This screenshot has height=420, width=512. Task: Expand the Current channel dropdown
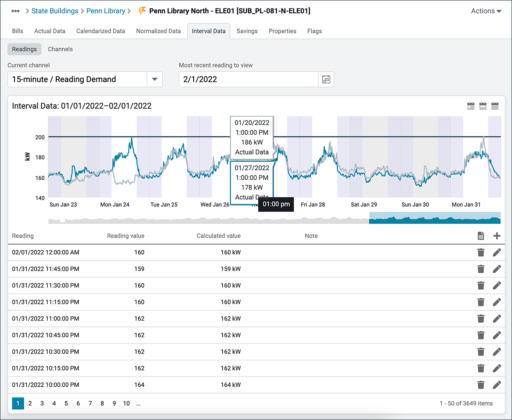tap(154, 79)
